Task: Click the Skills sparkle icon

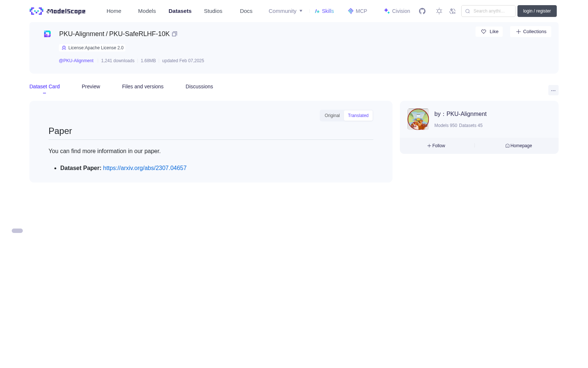Action: (317, 11)
